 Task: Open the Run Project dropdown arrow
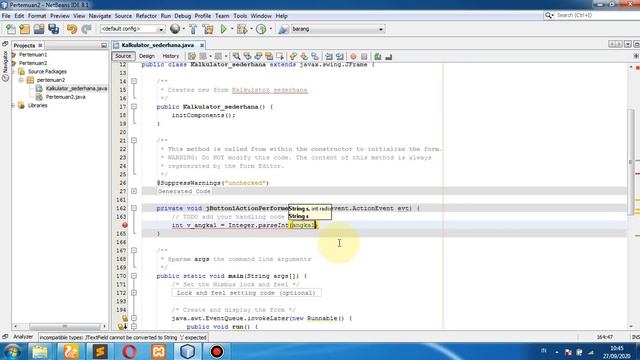pos(232,29)
